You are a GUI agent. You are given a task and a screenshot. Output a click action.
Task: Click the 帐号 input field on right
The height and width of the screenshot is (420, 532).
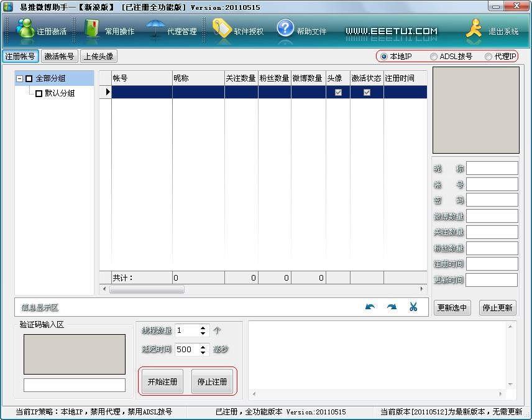(492, 184)
